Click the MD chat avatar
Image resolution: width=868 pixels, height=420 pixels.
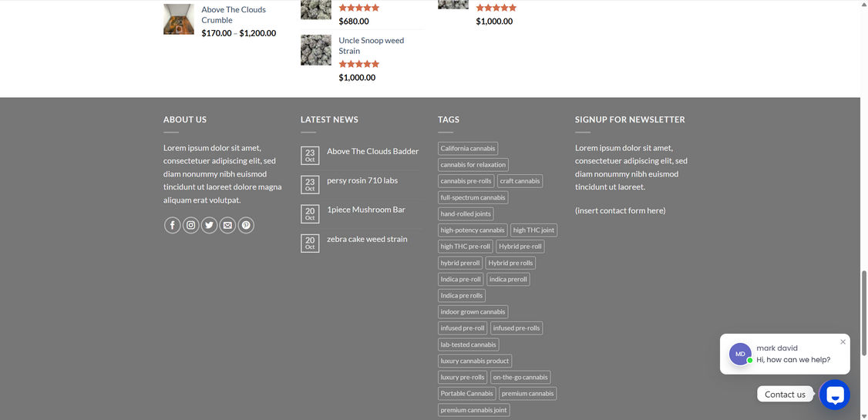[x=740, y=354]
